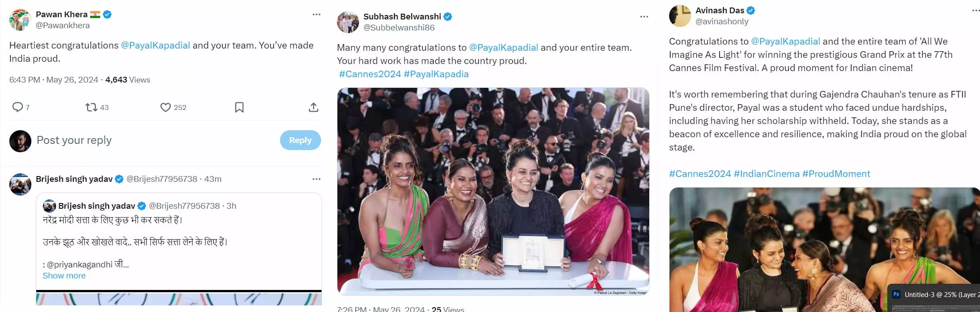Like Pawan Khera's tweet showing 252 likes
The image size is (980, 312).
point(166,107)
